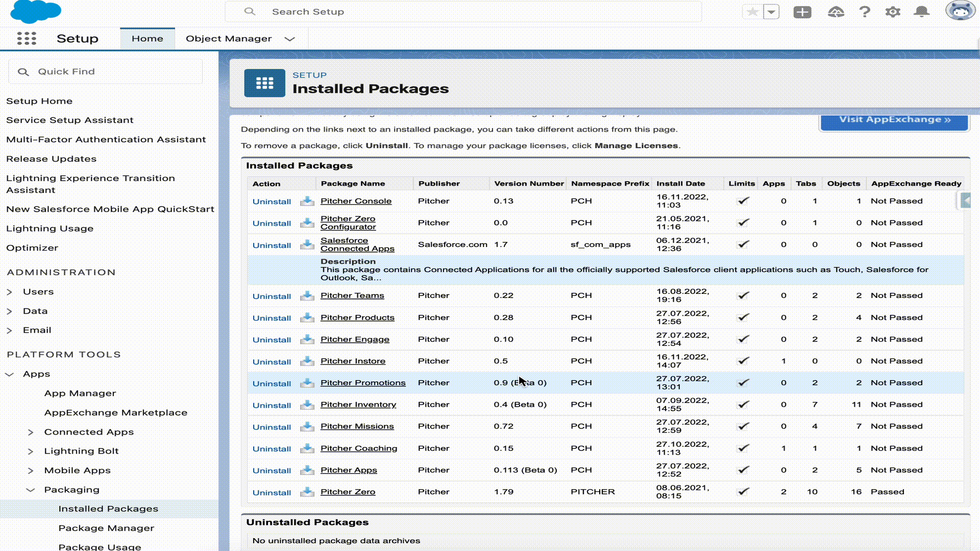Expand the Users section in sidebar
The height and width of the screenshot is (551, 980).
click(x=10, y=292)
